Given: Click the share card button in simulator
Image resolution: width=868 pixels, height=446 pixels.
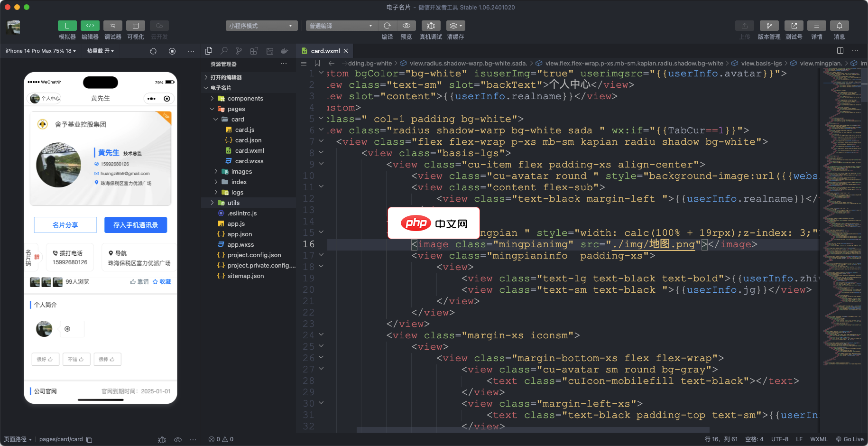Looking at the screenshot, I should [65, 225].
